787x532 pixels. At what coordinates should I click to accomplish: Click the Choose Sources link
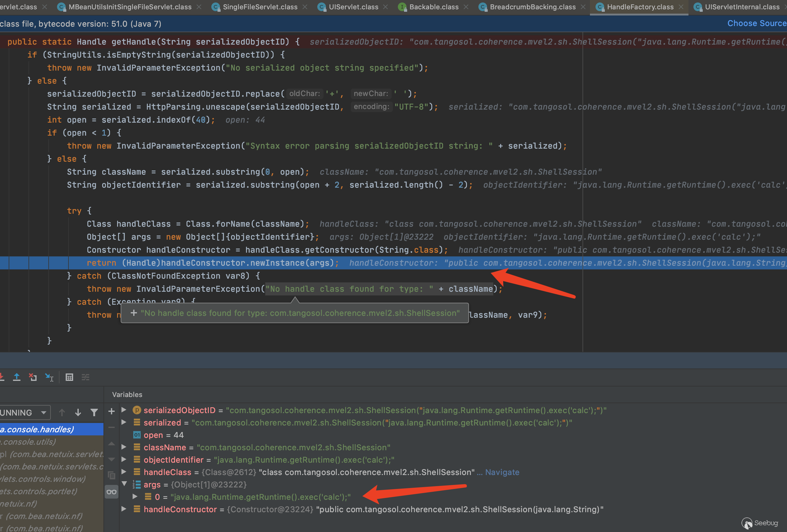757,23
